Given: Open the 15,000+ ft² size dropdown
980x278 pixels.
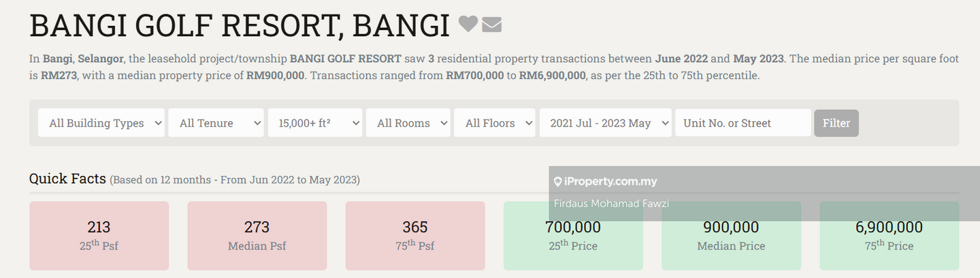Looking at the screenshot, I should [315, 123].
